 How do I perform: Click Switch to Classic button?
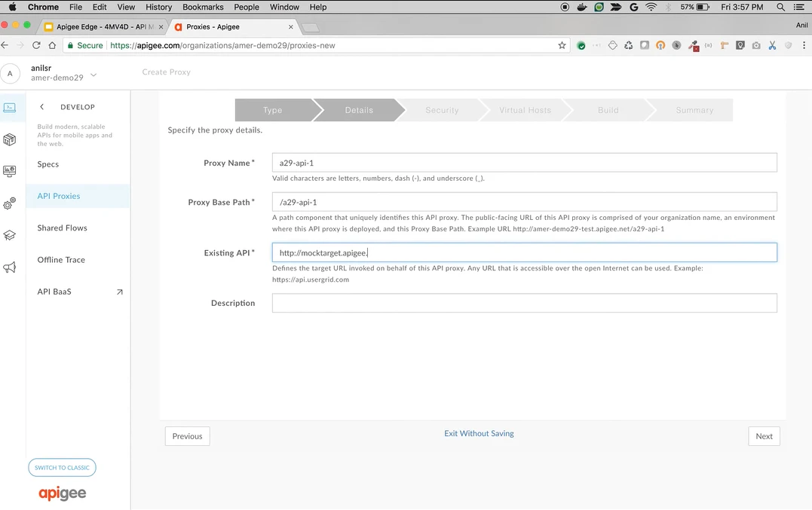[x=62, y=468]
